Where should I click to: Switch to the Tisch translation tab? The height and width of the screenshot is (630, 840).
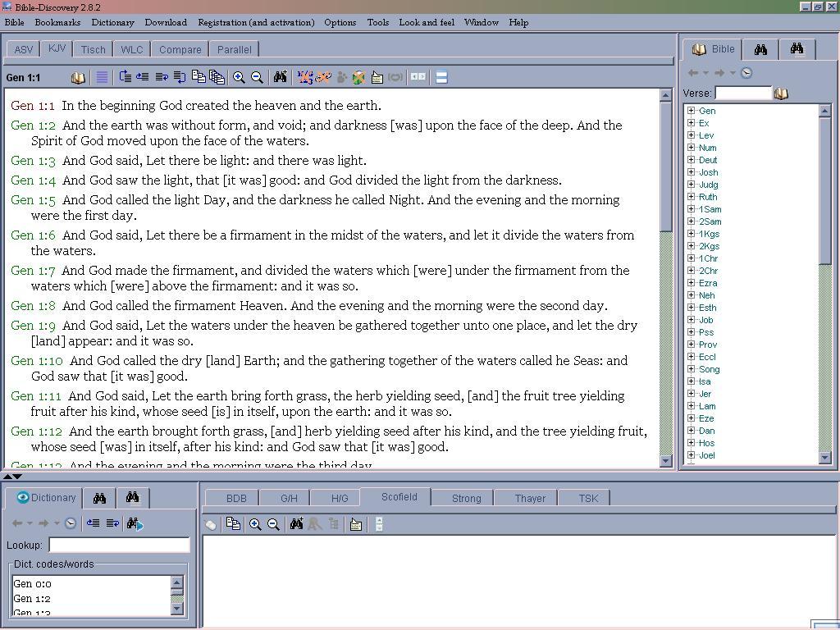click(94, 50)
